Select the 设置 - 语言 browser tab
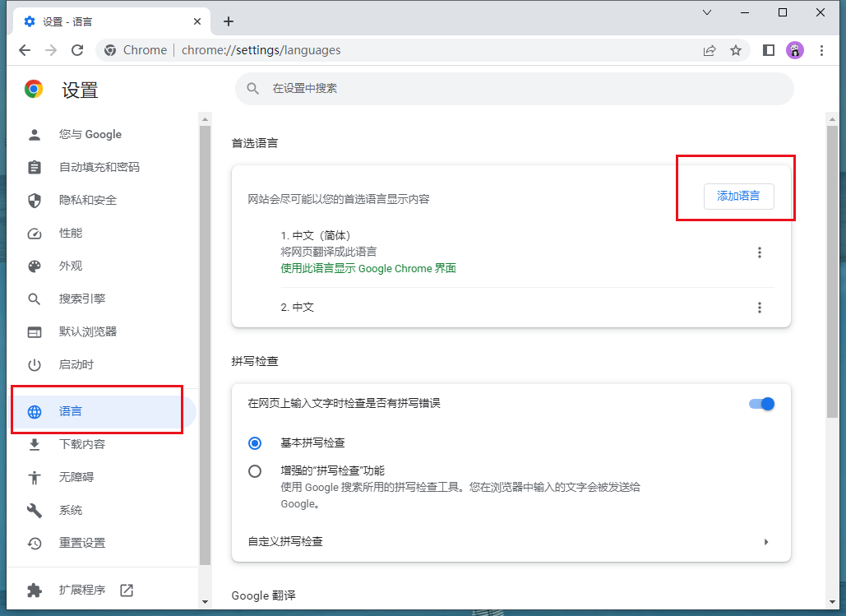The image size is (846, 616). tap(112, 21)
